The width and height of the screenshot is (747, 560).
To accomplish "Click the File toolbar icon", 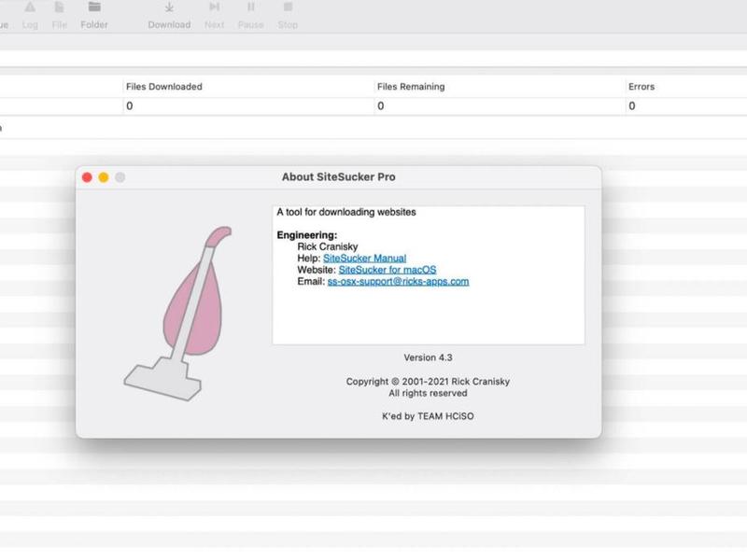I will pyautogui.click(x=59, y=14).
